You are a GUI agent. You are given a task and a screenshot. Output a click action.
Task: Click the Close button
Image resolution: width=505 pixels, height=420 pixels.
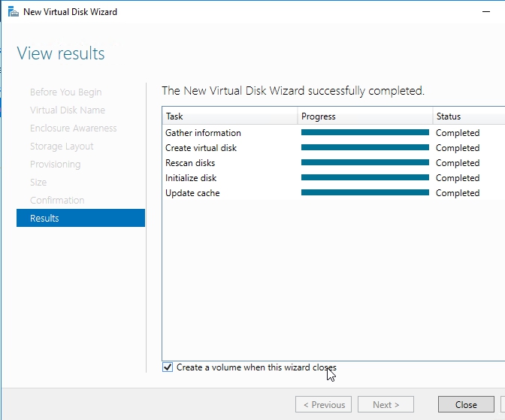click(466, 404)
